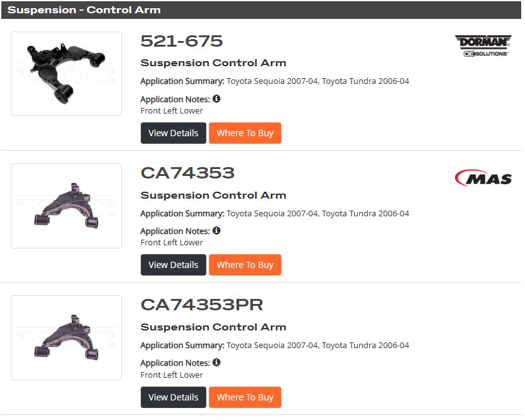Viewport: 525px width, 420px height.
Task: Click Suspension Control Arm title under CA74353PR
Action: click(x=213, y=327)
